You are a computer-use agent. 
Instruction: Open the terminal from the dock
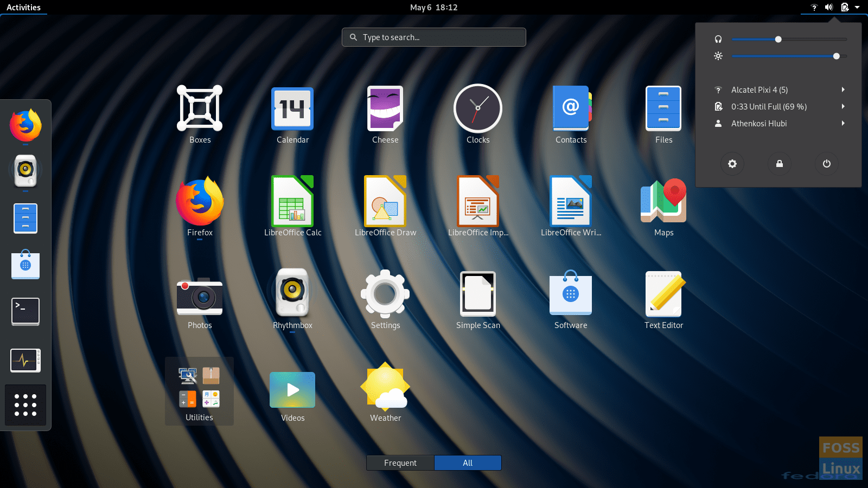(25, 311)
